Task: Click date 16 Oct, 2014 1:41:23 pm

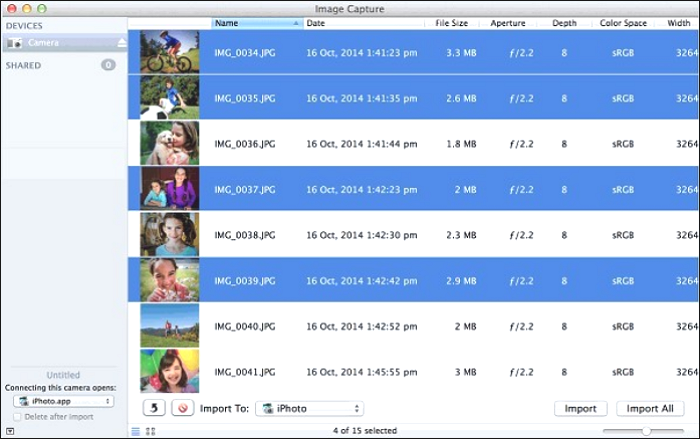Action: pyautogui.click(x=362, y=53)
